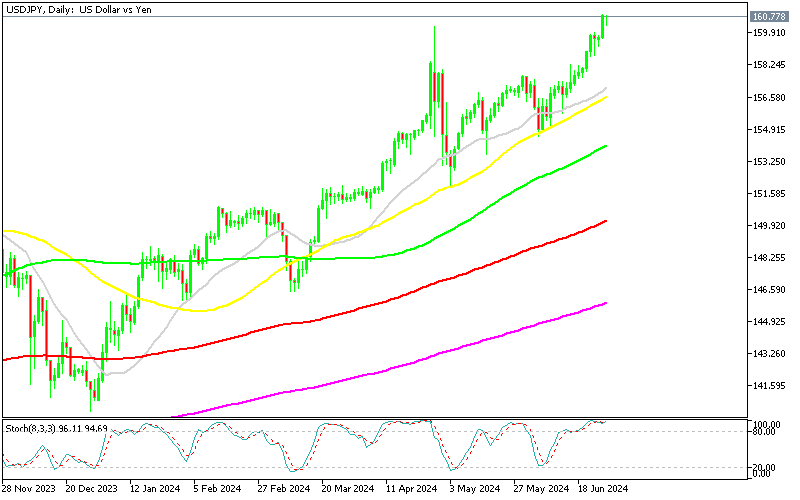This screenshot has width=800, height=500.
Task: Click the 144.925 price axis label
Action: click(x=769, y=321)
